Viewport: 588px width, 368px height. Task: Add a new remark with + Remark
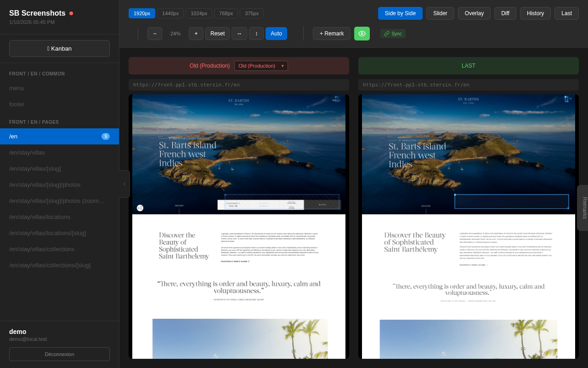[332, 34]
